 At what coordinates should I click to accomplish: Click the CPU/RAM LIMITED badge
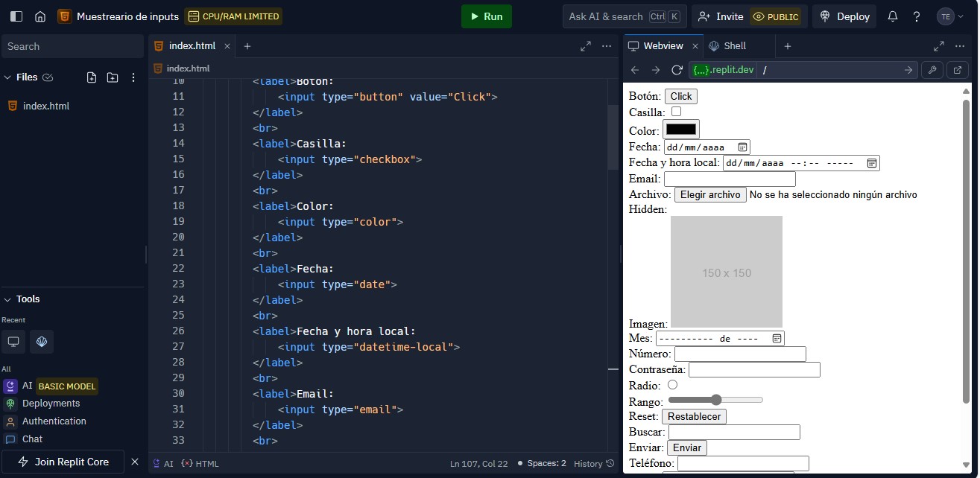(x=233, y=16)
